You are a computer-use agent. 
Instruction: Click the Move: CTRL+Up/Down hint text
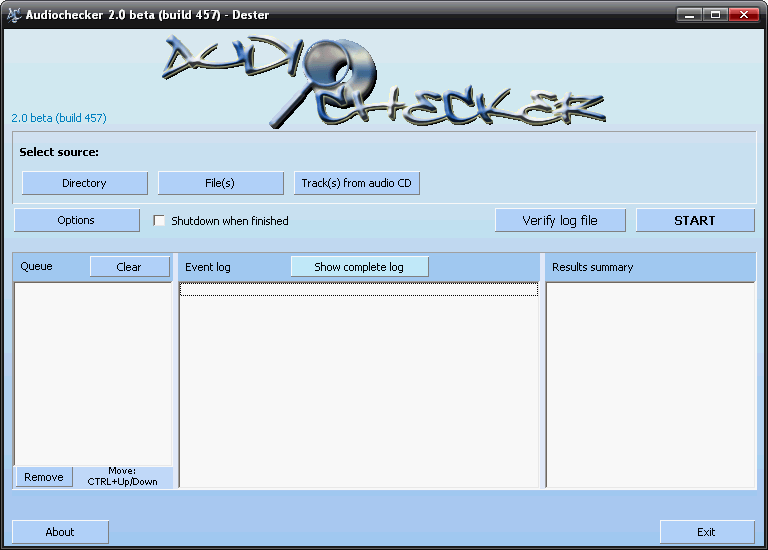point(122,477)
